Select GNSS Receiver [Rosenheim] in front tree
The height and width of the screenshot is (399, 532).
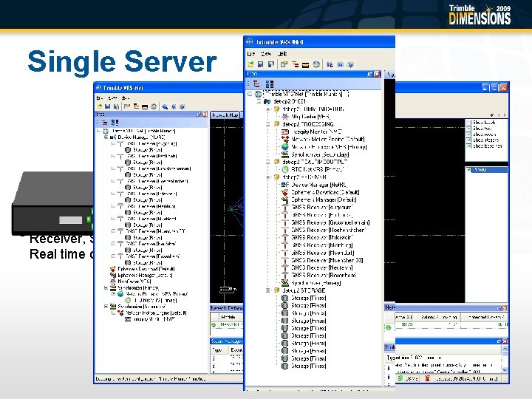324,275
